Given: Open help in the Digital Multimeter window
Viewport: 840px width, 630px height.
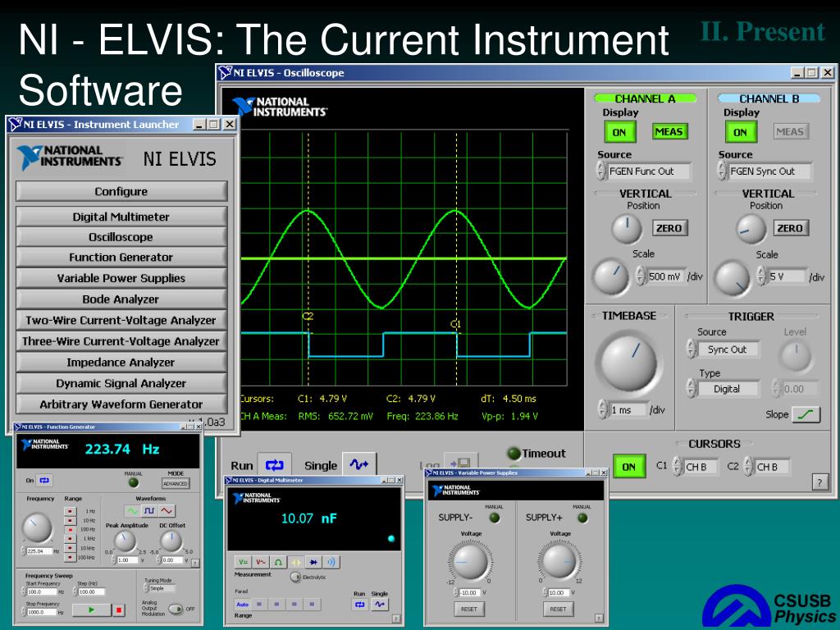Looking at the screenshot, I should click(x=396, y=619).
